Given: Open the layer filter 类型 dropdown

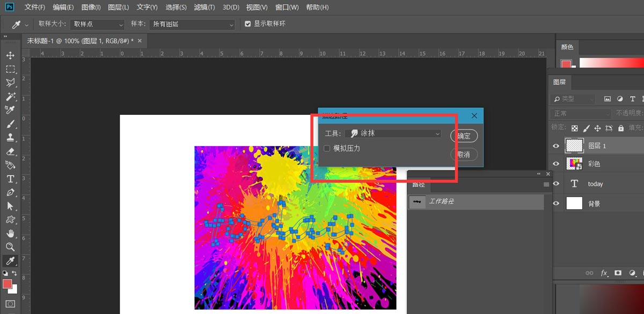Looking at the screenshot, I should [x=573, y=99].
